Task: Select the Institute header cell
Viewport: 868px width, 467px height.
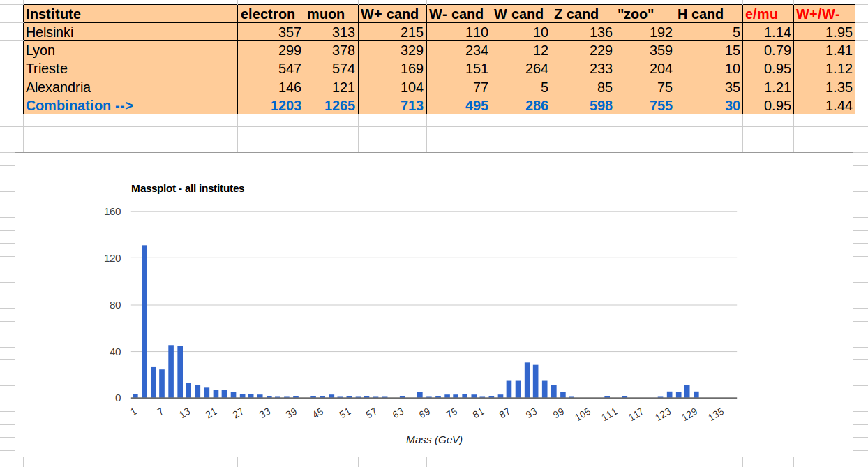Action: click(x=130, y=14)
